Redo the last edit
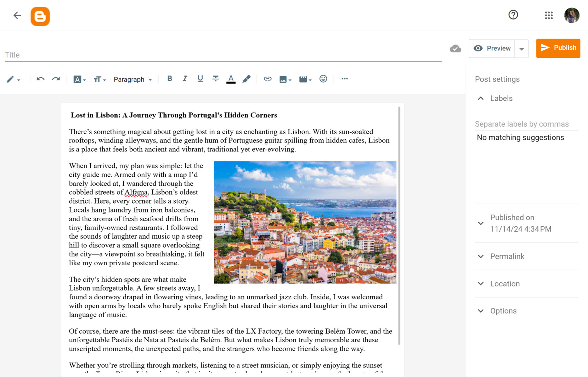The height and width of the screenshot is (377, 588). click(x=56, y=79)
